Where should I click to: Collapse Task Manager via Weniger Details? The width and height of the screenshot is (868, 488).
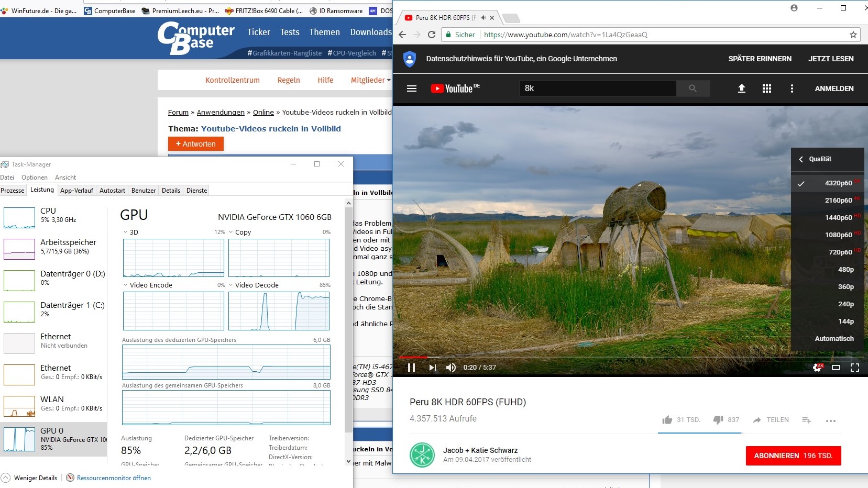29,478
